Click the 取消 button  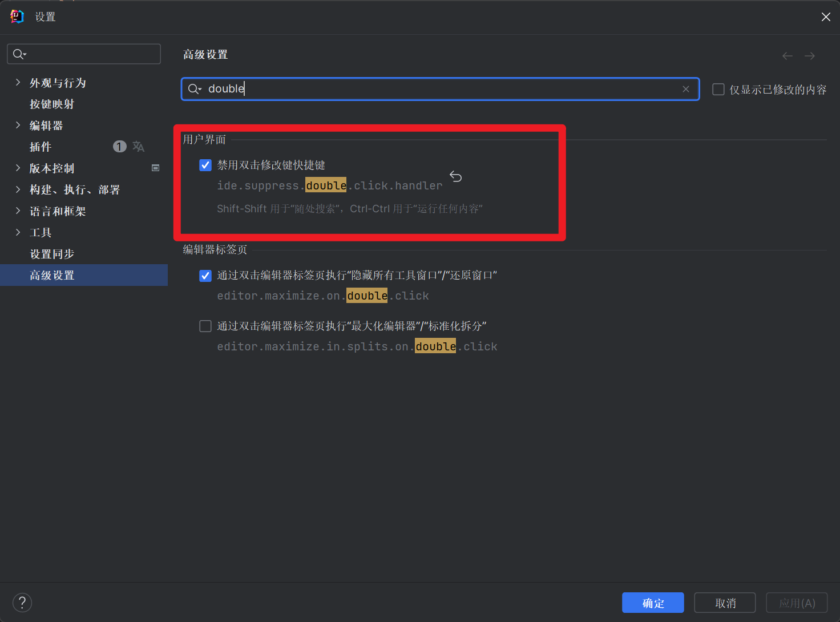click(x=725, y=603)
